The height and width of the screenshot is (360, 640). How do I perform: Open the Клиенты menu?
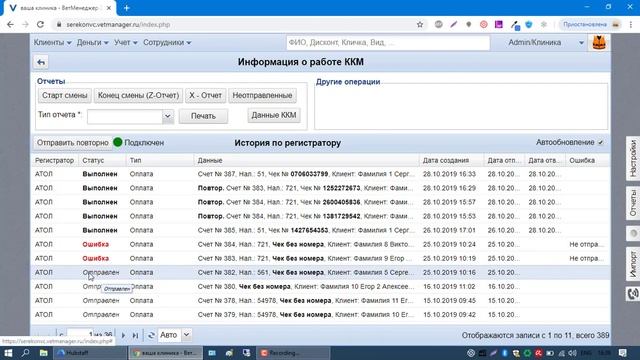(x=52, y=42)
